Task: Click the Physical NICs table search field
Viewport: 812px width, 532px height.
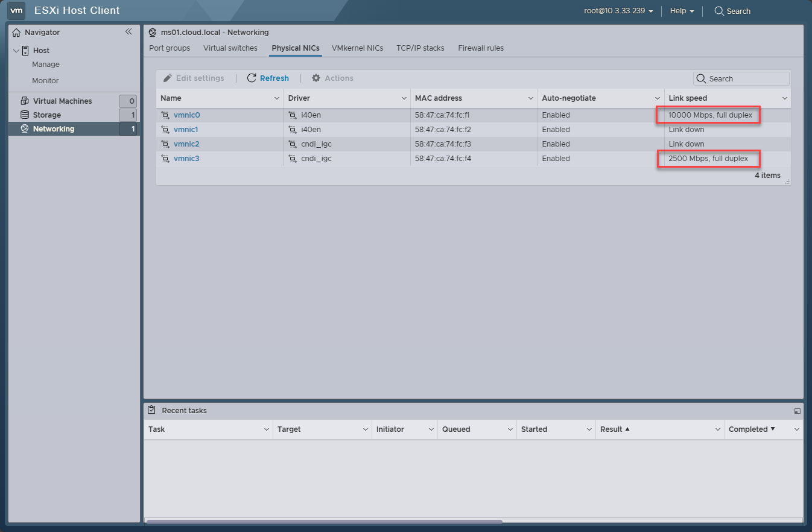Action: [741, 78]
